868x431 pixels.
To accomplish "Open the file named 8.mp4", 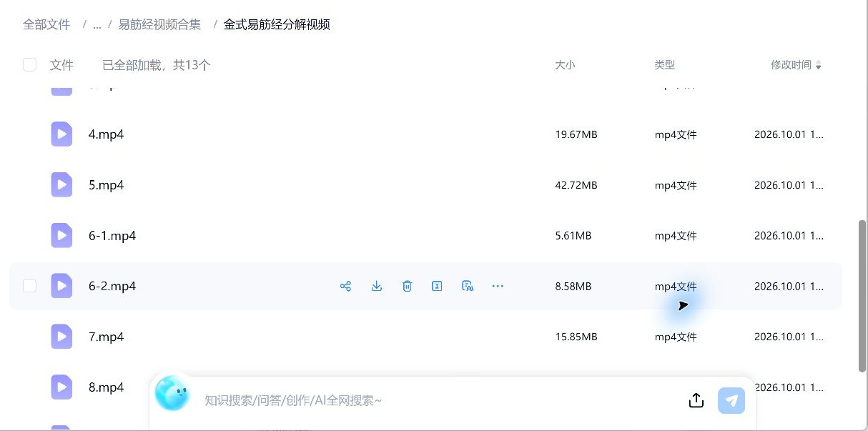I will point(107,387).
